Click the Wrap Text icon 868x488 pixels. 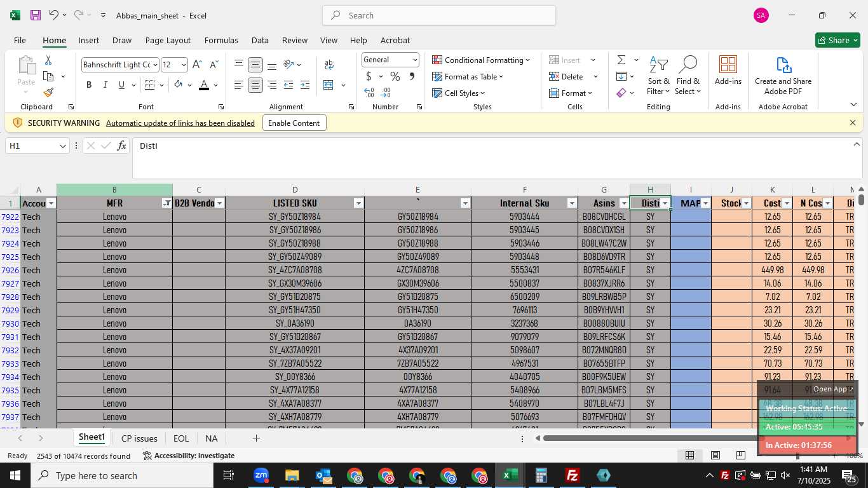[x=329, y=65]
